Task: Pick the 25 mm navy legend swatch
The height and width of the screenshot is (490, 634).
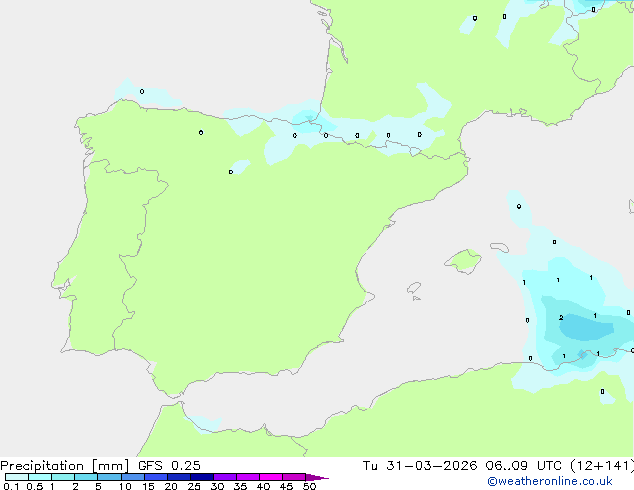Action: (202, 477)
